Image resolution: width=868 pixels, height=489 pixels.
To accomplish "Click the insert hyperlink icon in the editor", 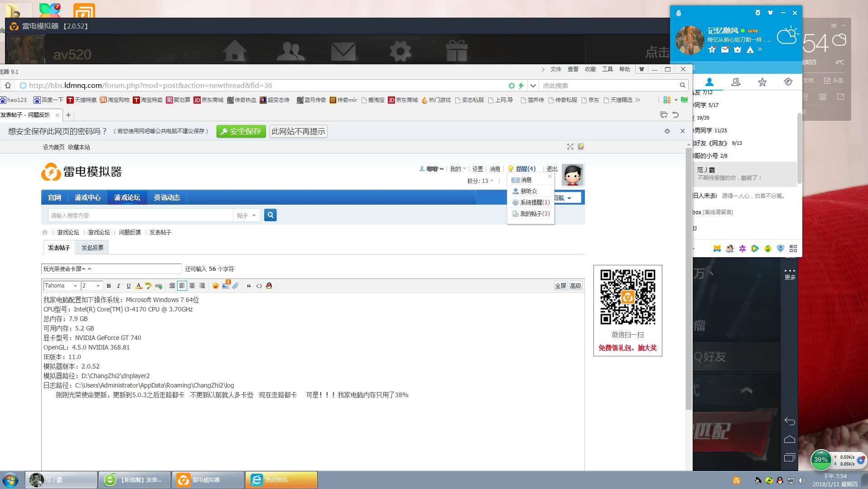I will 159,286.
